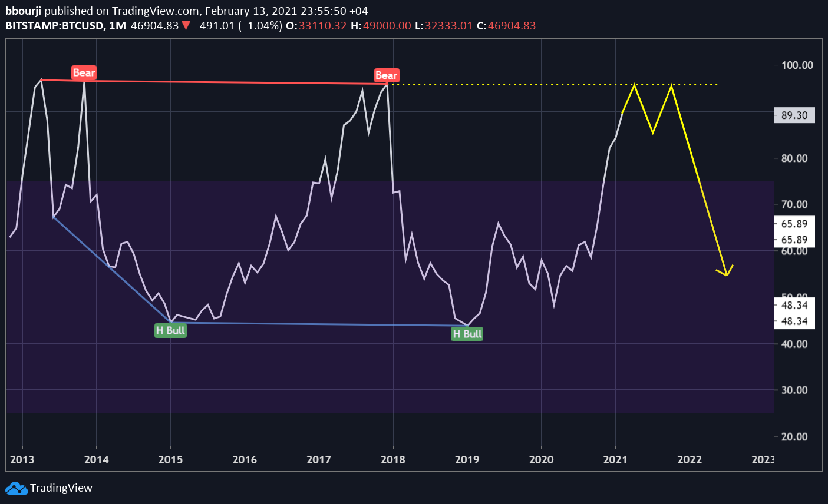The height and width of the screenshot is (504, 828).
Task: Click the 1M timeframe label
Action: click(118, 26)
